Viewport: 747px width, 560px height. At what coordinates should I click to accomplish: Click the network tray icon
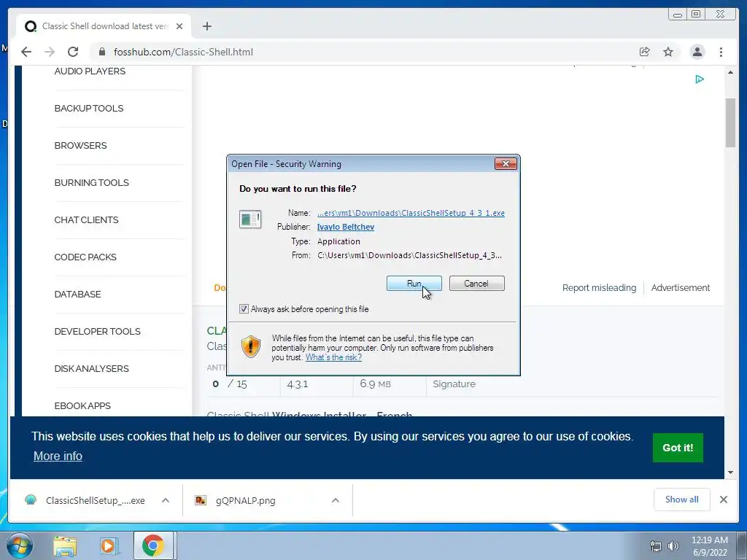point(656,547)
